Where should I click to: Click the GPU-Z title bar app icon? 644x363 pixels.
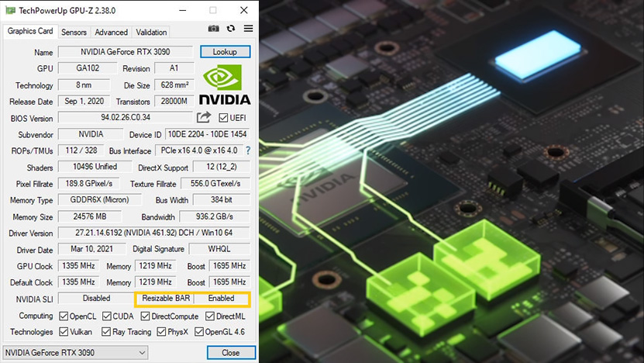(10, 10)
